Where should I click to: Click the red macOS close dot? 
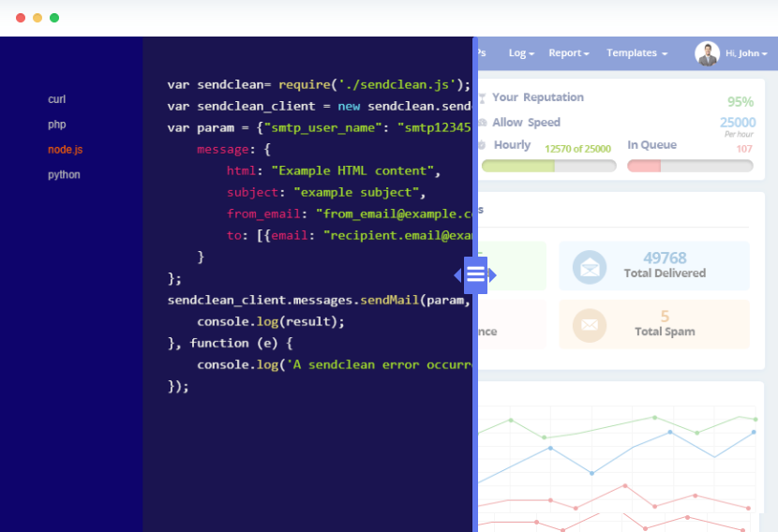tap(21, 18)
